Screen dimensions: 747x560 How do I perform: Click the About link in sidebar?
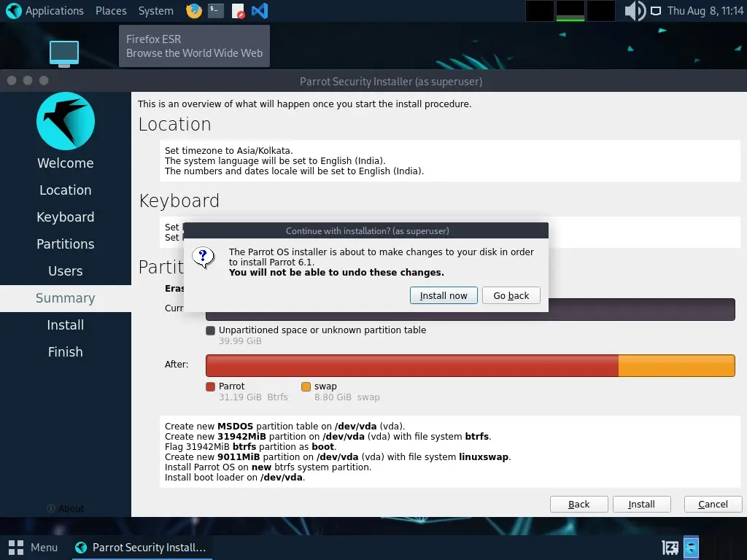pos(66,508)
